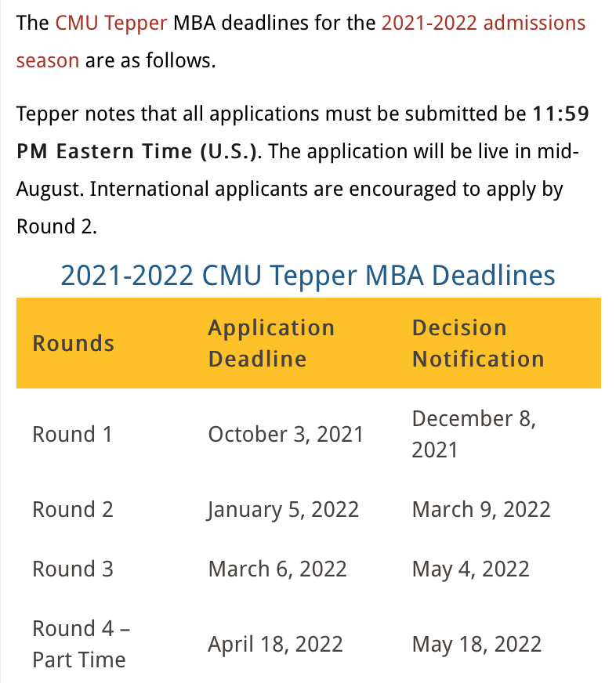Click the Application Deadline column header

tap(271, 343)
